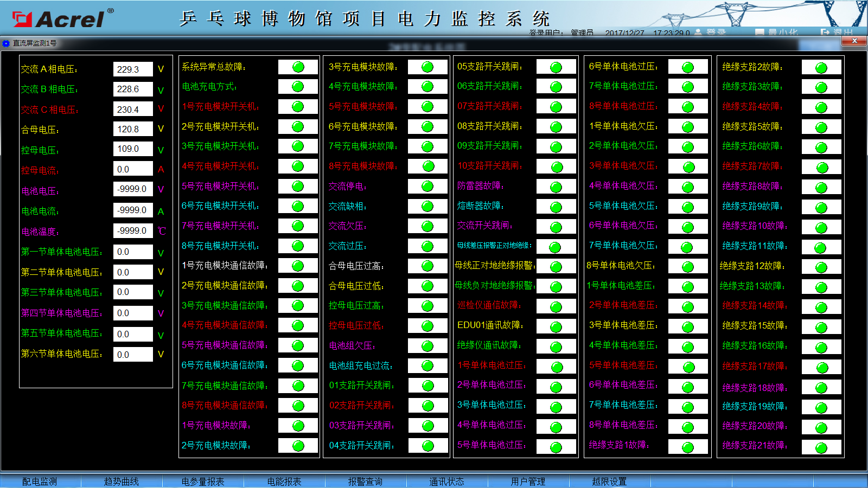Click the 交流A相电压 value field 229.3

[133, 69]
